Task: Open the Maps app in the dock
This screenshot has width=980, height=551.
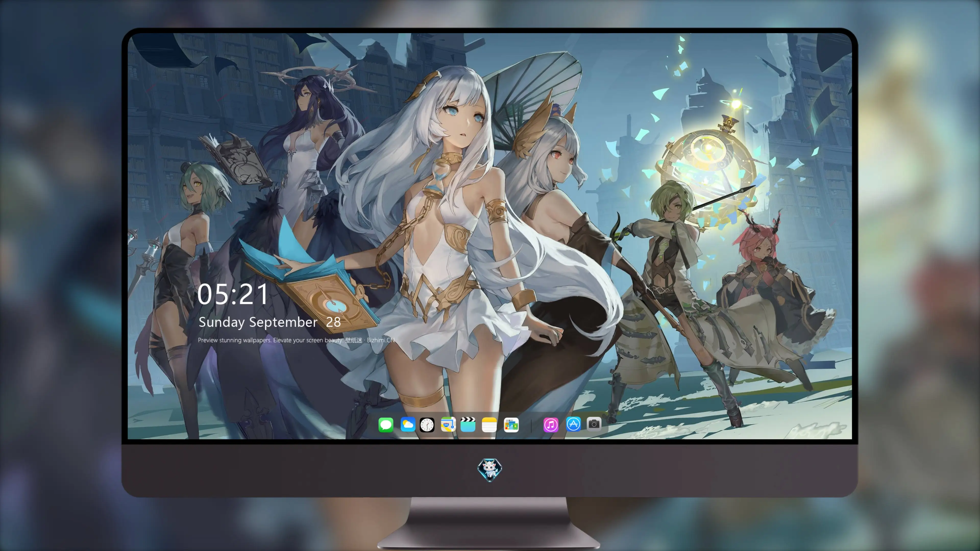Action: (x=448, y=424)
